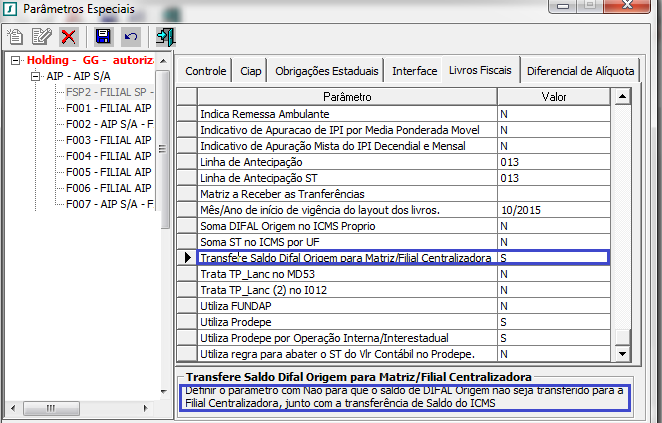This screenshot has width=662, height=423.
Task: Click the New record toolbar icon
Action: (15, 37)
